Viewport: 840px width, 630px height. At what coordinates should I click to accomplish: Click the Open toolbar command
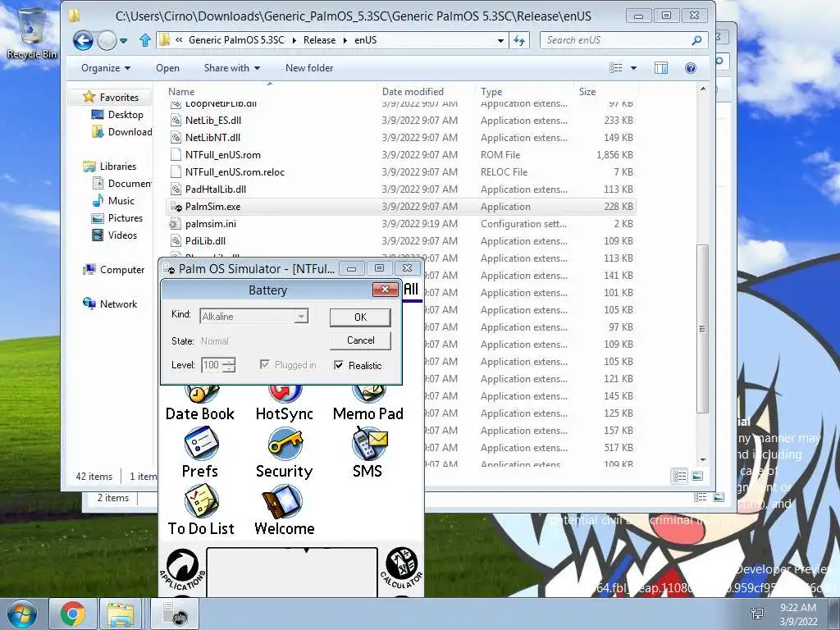click(167, 68)
